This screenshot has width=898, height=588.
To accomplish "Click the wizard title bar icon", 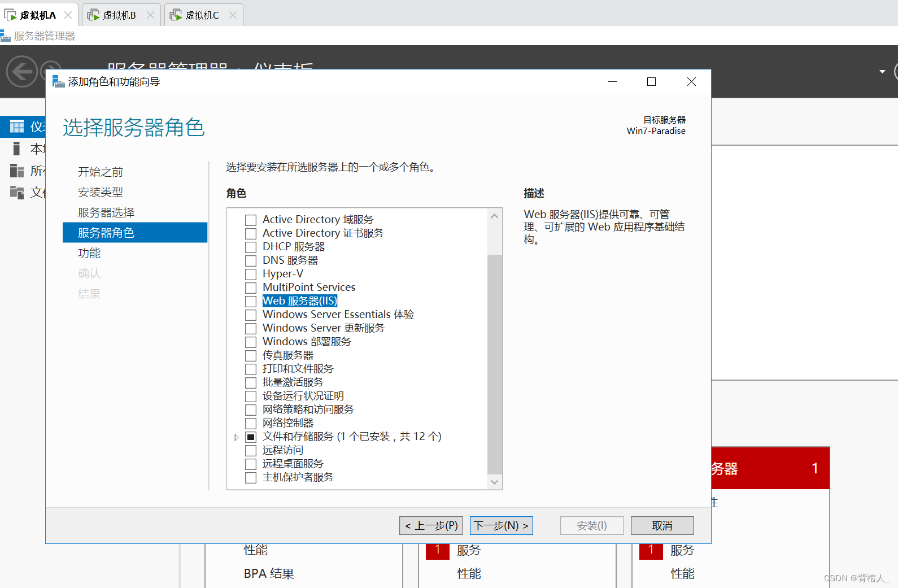I will pos(58,82).
